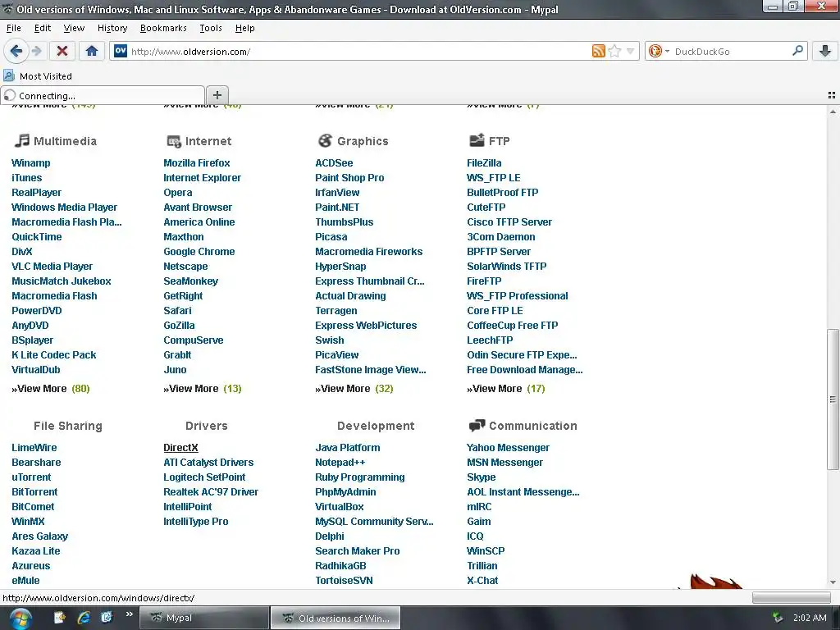Click the FTP folder icon
This screenshot has height=630, width=840.
477,139
